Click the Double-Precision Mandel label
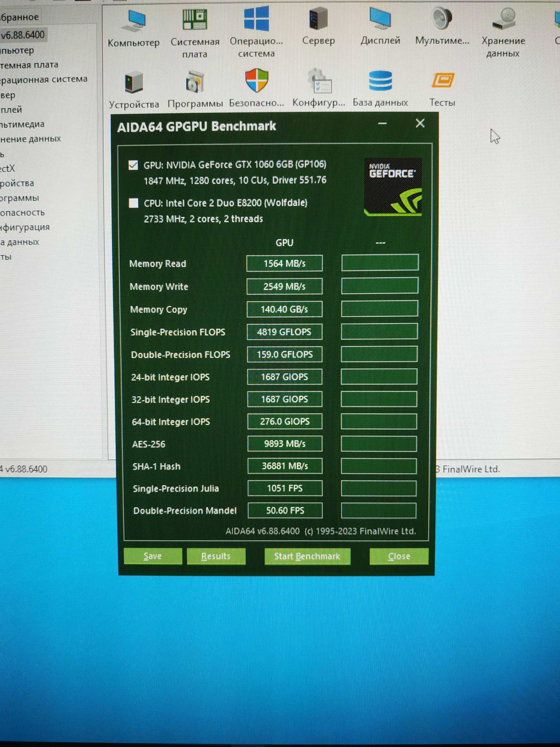 pyautogui.click(x=185, y=511)
